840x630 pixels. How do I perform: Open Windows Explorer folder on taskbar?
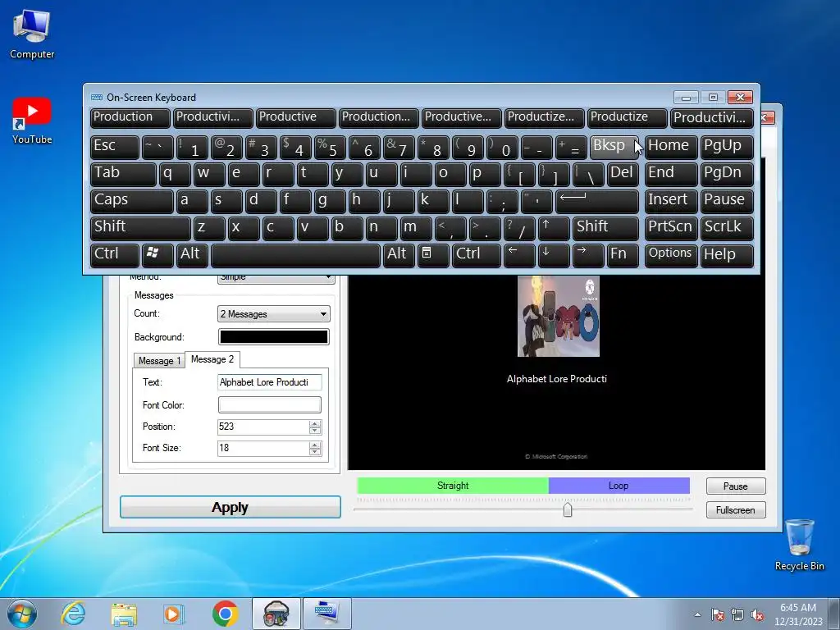point(124,614)
